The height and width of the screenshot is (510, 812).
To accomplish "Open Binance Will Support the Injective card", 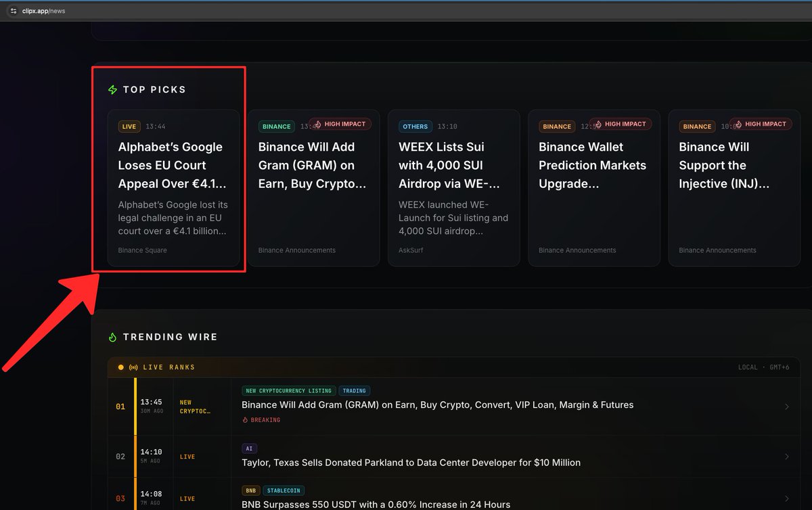I will tap(734, 188).
